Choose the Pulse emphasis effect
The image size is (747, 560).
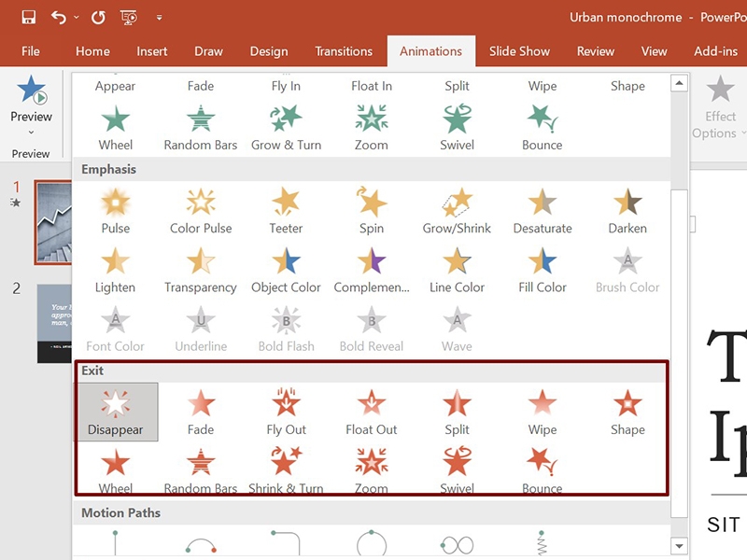(x=115, y=211)
